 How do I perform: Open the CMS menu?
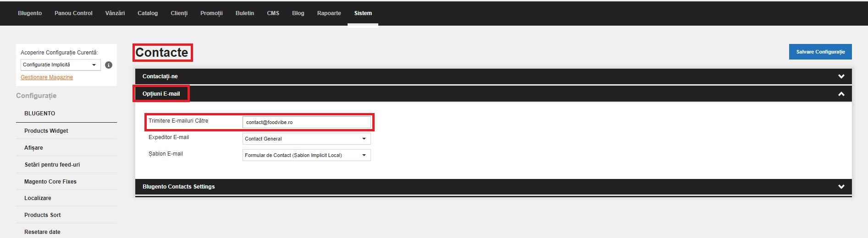tap(273, 13)
